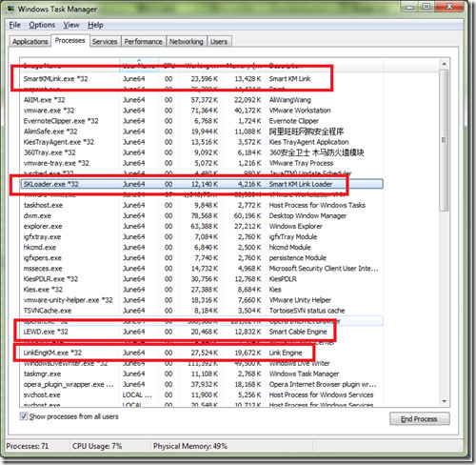Select the dwm.exe process
This screenshot has height=465, width=476.
tap(202, 215)
